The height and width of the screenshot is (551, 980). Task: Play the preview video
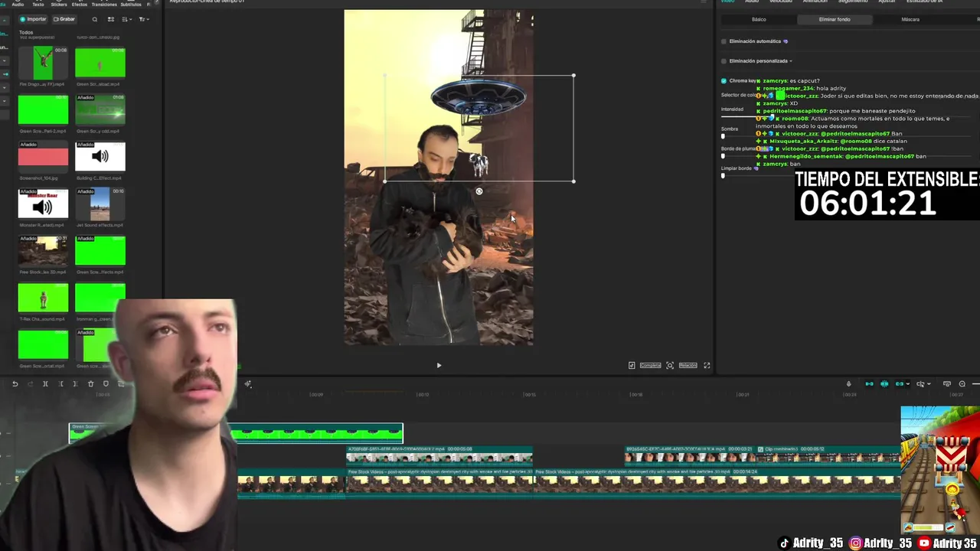[439, 366]
